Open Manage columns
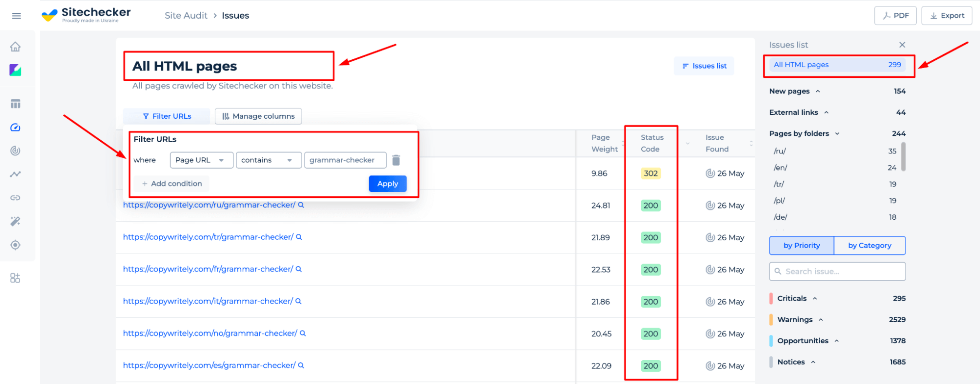 (258, 116)
